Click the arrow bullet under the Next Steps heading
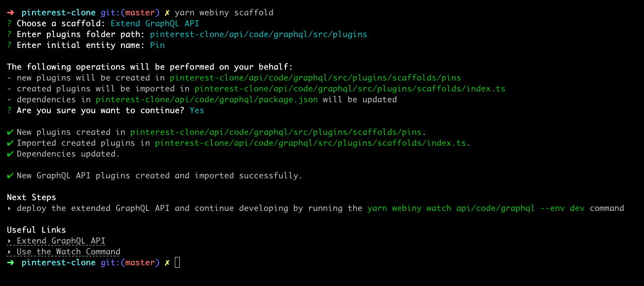644x286 pixels. coord(9,208)
